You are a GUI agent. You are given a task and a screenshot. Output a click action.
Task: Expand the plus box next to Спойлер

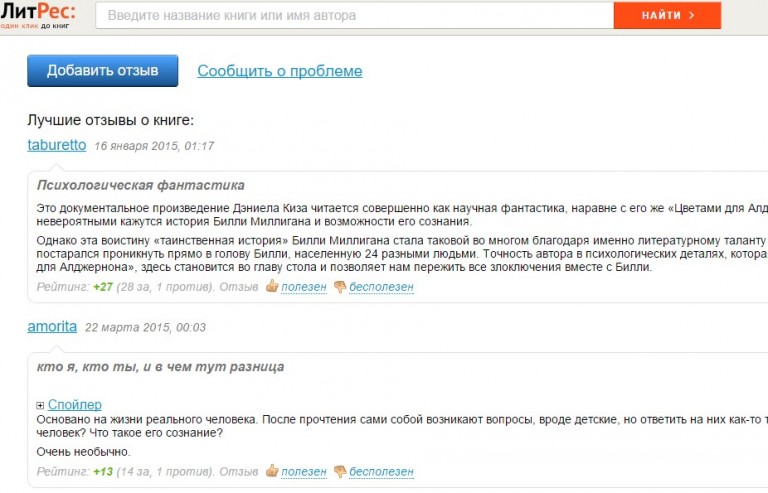click(x=40, y=405)
